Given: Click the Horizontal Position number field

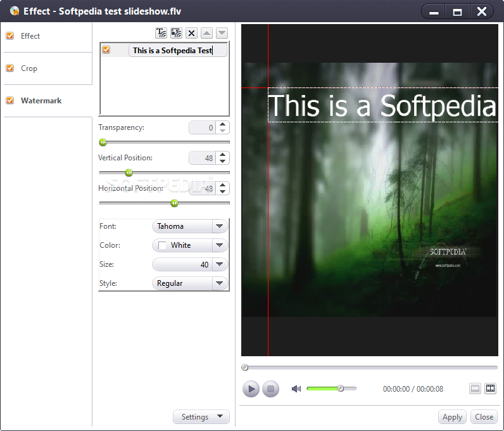Looking at the screenshot, I should 202,188.
